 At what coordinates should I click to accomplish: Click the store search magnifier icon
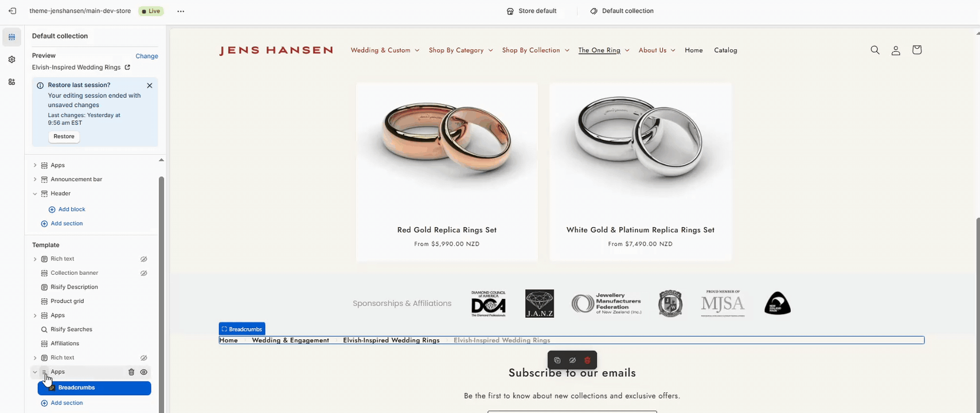coord(875,50)
